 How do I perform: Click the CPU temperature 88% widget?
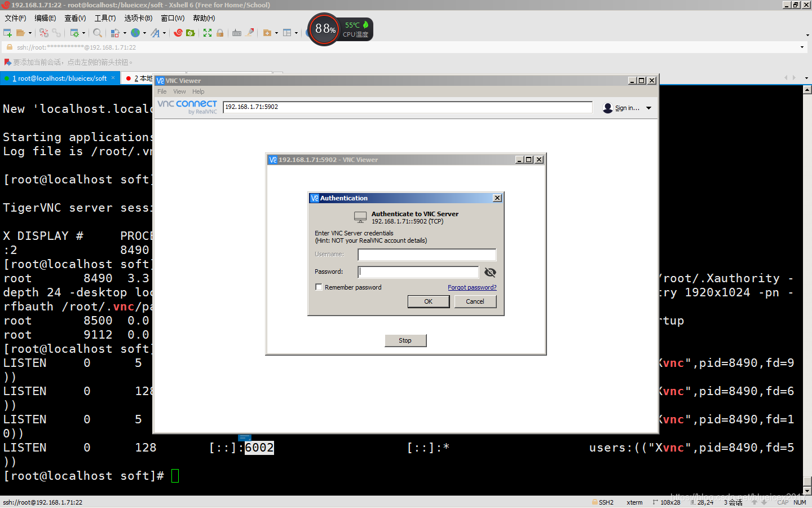pyautogui.click(x=340, y=29)
